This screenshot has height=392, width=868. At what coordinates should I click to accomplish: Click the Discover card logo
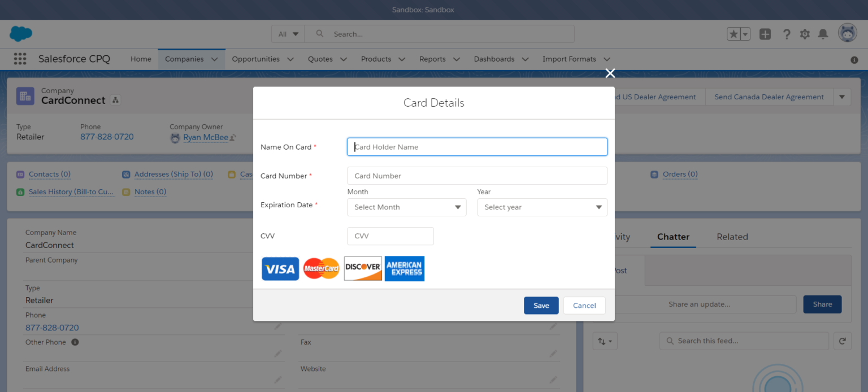click(362, 268)
